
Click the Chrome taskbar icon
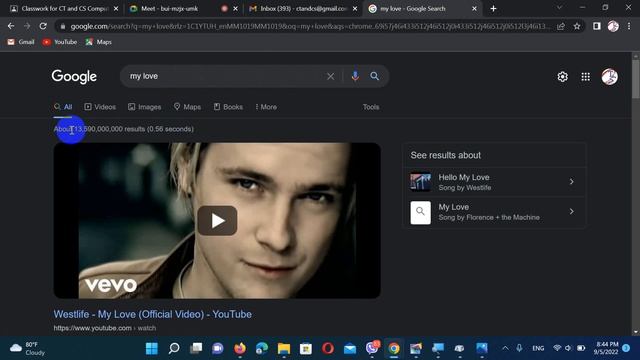394,349
